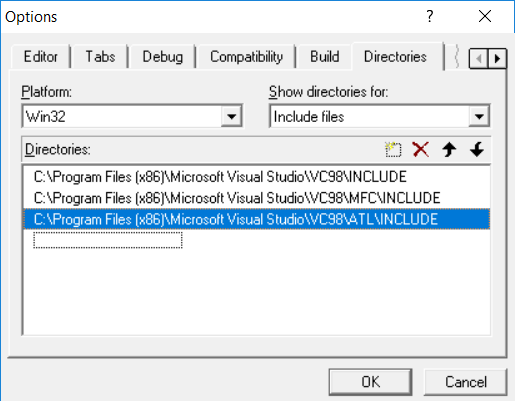The height and width of the screenshot is (401, 515).
Task: Click the Cancel button
Action: (466, 382)
